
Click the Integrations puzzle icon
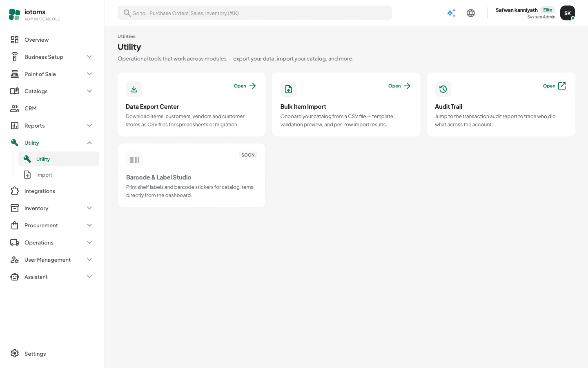15,191
